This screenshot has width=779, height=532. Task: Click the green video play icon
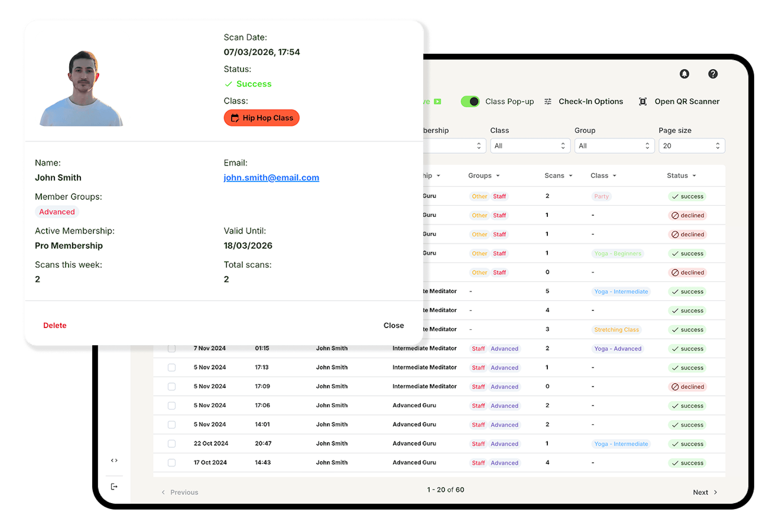(x=437, y=101)
